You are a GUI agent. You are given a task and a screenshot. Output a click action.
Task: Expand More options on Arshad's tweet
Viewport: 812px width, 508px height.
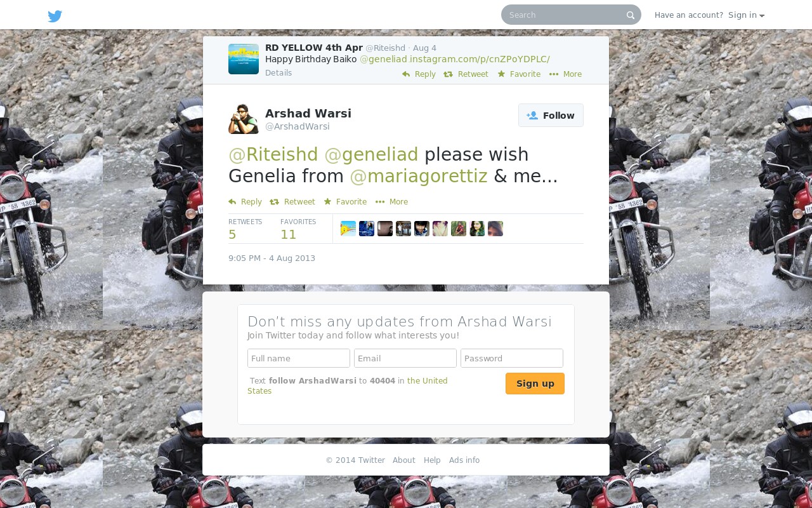[x=391, y=202]
